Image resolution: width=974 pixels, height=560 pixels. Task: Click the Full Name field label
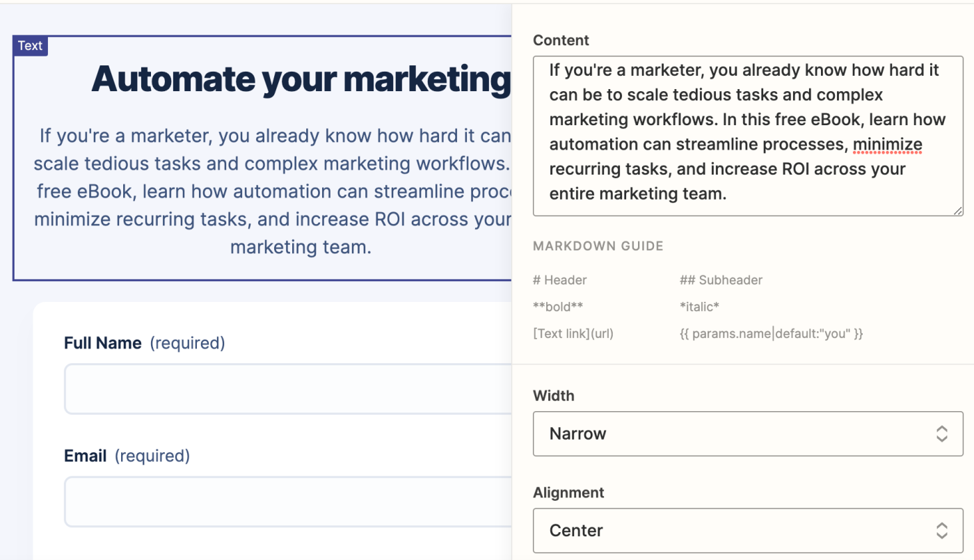pyautogui.click(x=103, y=343)
